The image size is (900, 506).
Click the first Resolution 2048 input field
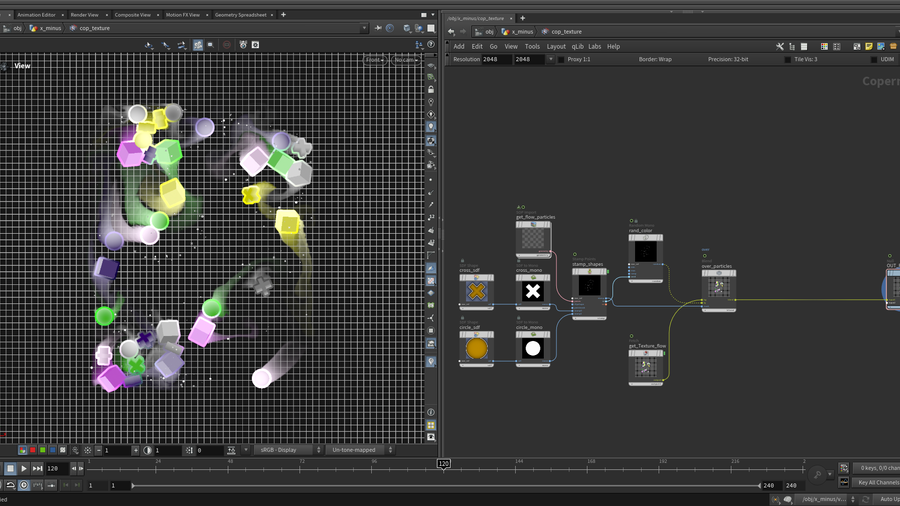pos(497,60)
